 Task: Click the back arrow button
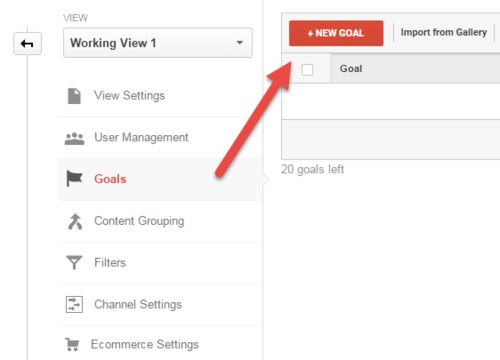[27, 43]
